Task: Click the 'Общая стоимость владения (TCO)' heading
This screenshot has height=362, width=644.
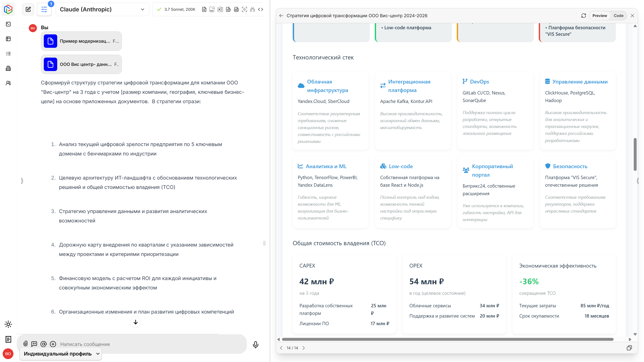Action: pos(339,243)
